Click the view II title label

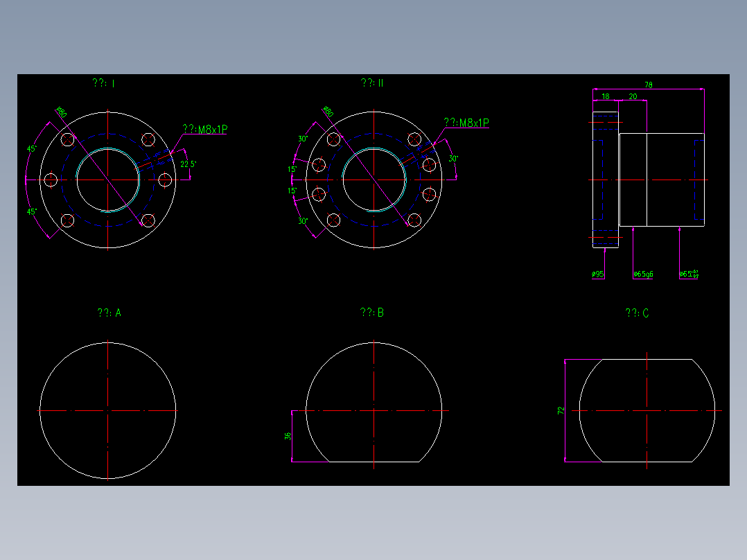click(372, 83)
